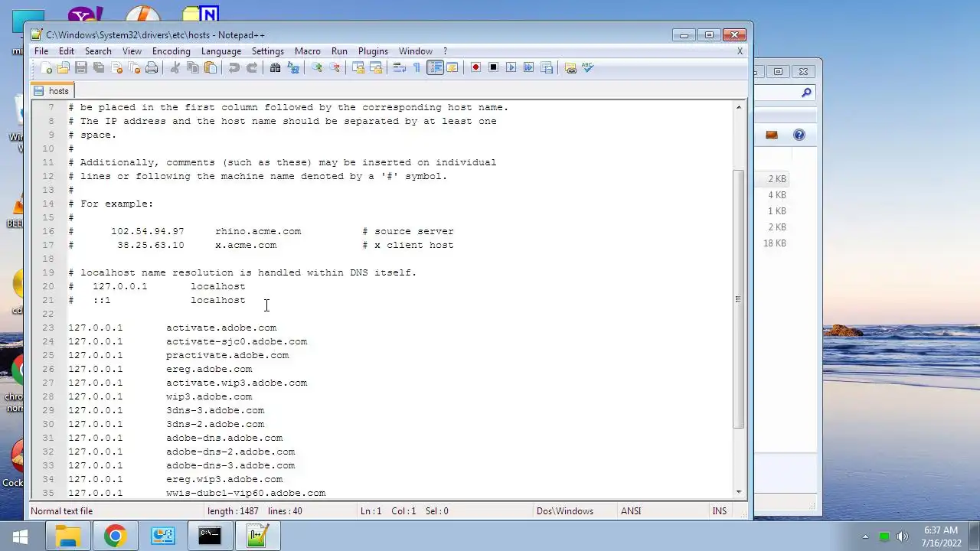Toggle the active indent guide button
This screenshot has width=980, height=551.
pos(435,68)
